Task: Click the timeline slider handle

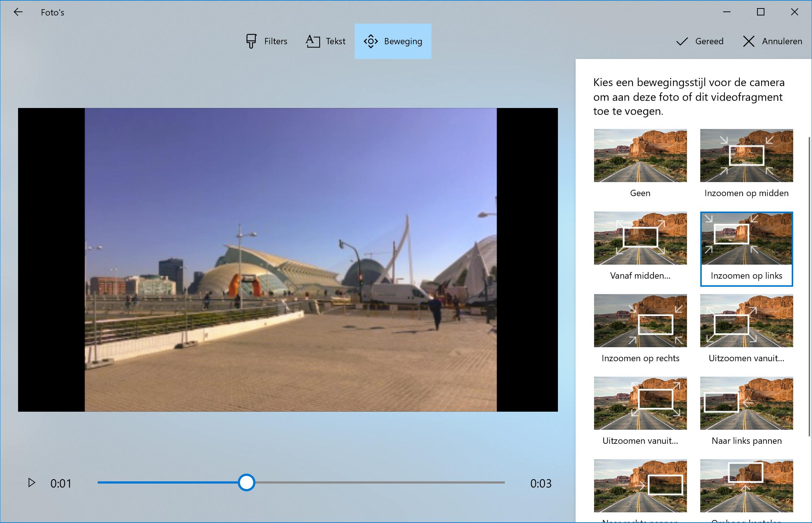Action: coord(246,482)
